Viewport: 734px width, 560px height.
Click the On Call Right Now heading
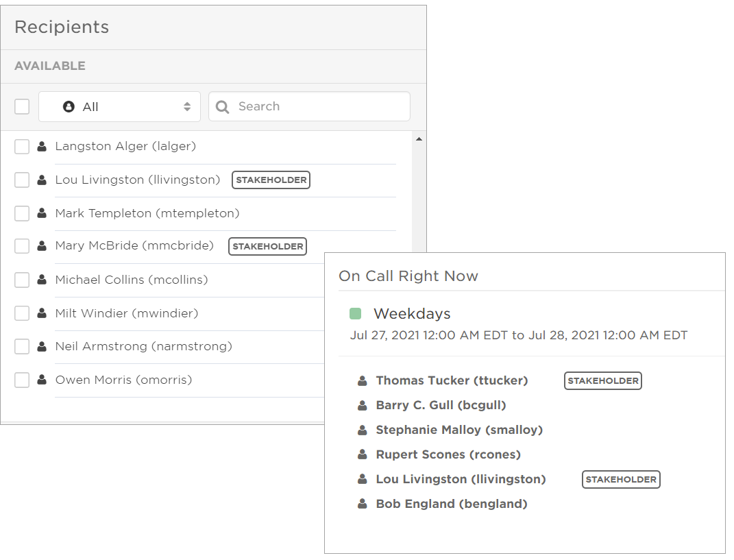point(408,276)
